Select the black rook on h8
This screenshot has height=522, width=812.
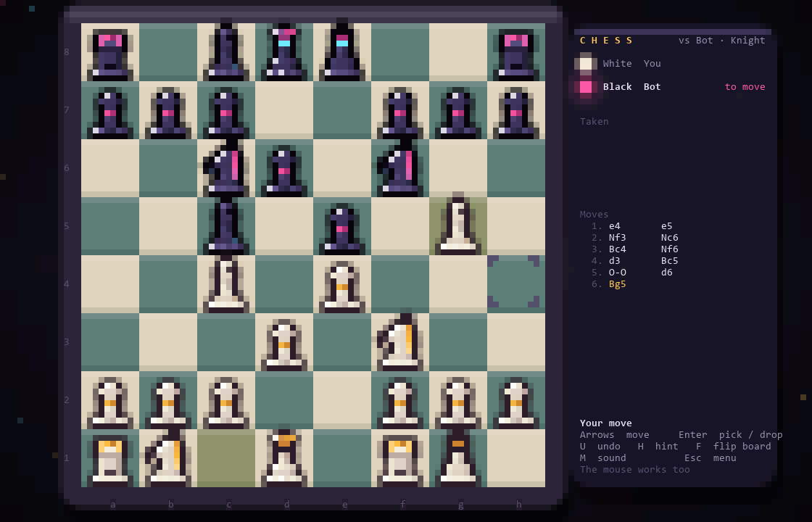pyautogui.click(x=515, y=52)
